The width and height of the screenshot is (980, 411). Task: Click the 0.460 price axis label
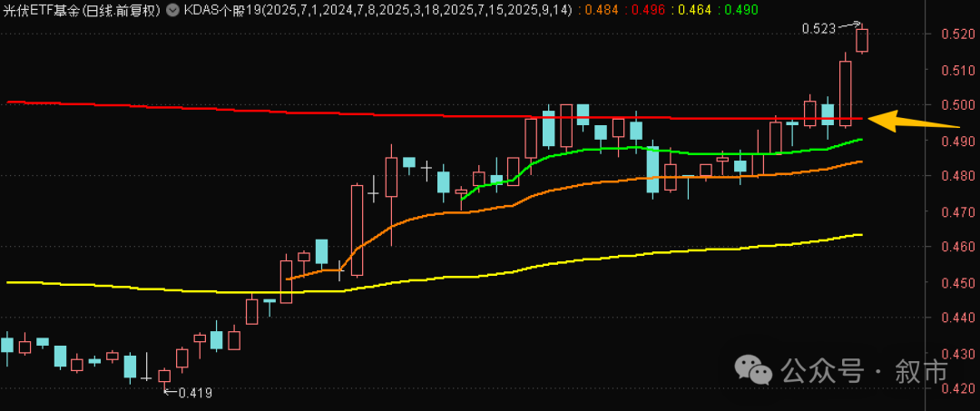pos(959,248)
